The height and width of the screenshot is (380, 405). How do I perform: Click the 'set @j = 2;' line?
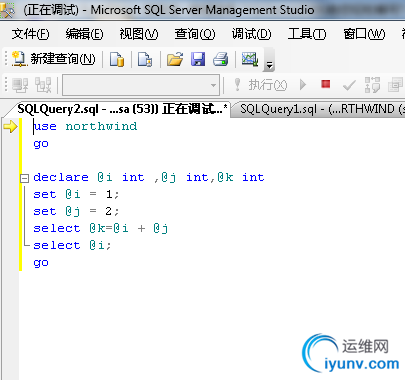pyautogui.click(x=76, y=211)
